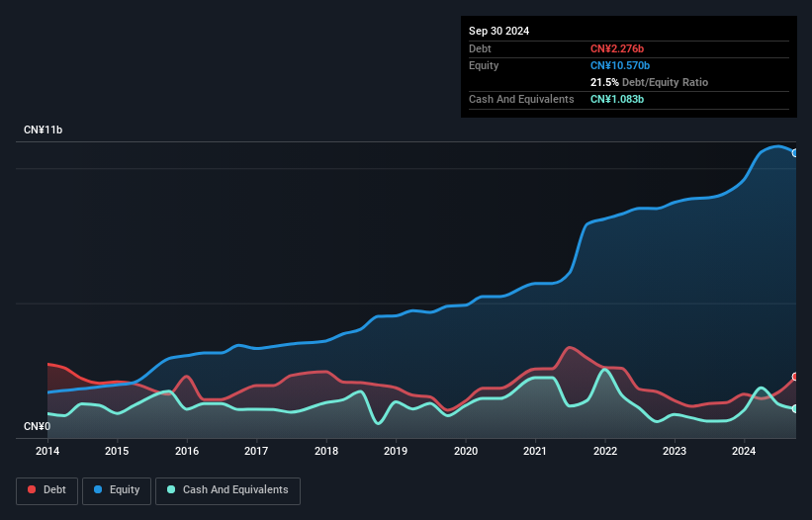
Task: Click the 21.5% Debt/Equity Ratio text
Action: tap(649, 82)
